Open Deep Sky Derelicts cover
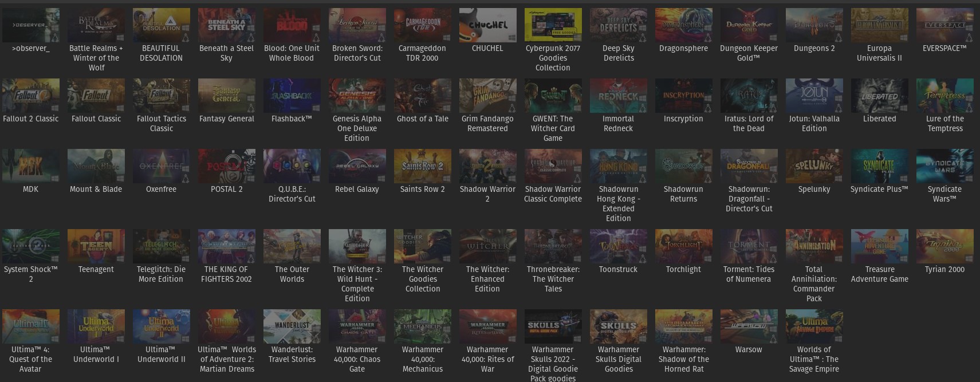 pyautogui.click(x=619, y=25)
